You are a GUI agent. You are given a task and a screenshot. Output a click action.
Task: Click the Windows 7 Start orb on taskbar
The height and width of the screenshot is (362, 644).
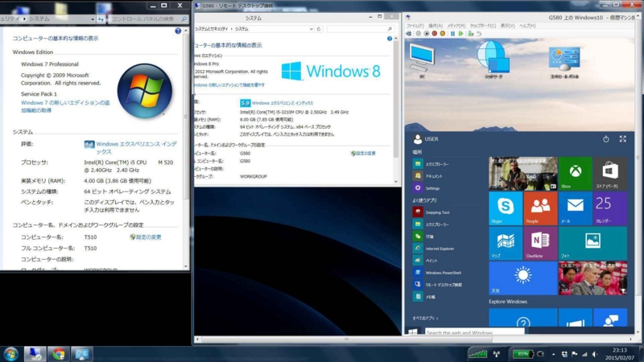tap(10, 354)
